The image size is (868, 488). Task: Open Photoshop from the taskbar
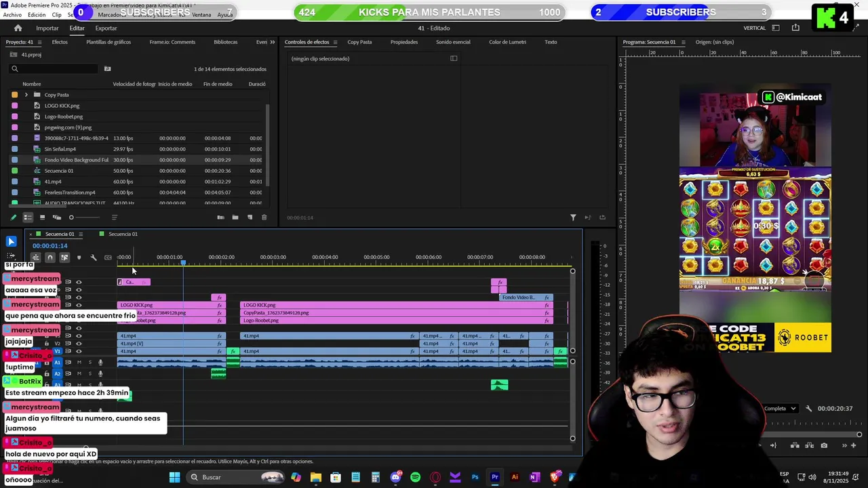pos(475,477)
